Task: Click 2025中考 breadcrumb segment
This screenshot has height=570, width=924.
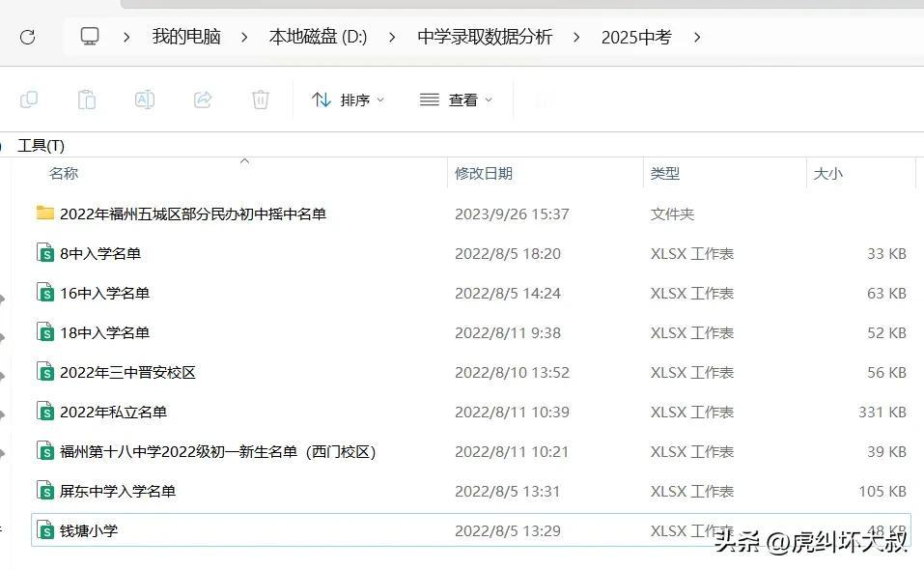Action: pyautogui.click(x=636, y=37)
